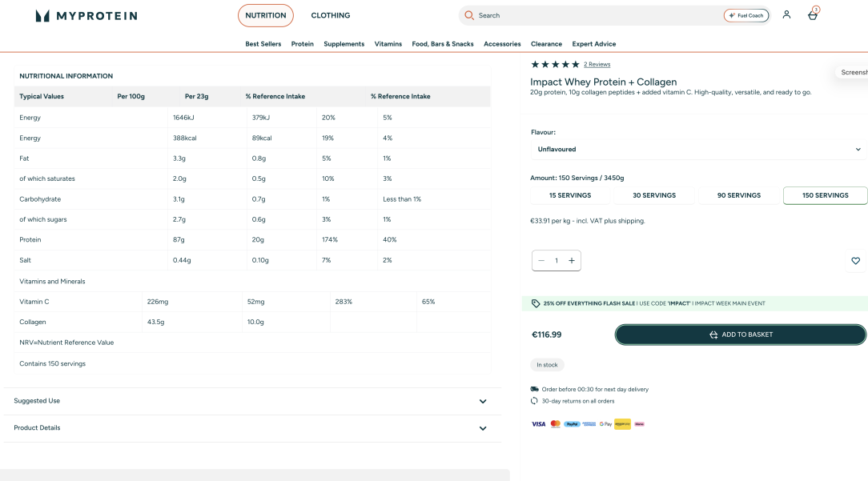
Task: Click the Visa payment icon
Action: [x=539, y=424]
